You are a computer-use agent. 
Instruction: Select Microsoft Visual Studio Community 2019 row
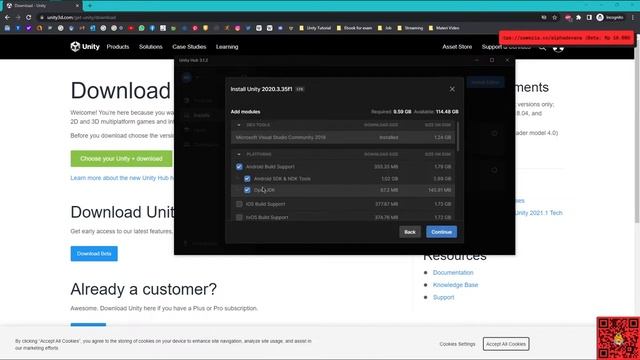pos(343,138)
